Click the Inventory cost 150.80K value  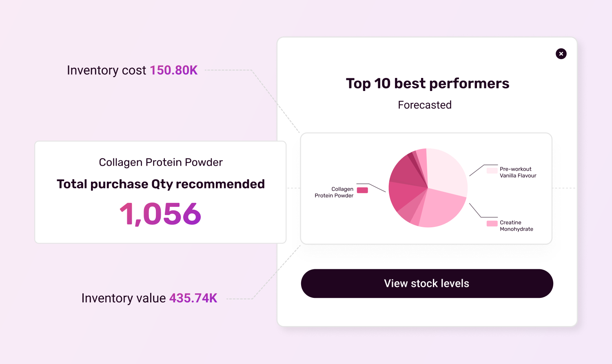pyautogui.click(x=174, y=70)
